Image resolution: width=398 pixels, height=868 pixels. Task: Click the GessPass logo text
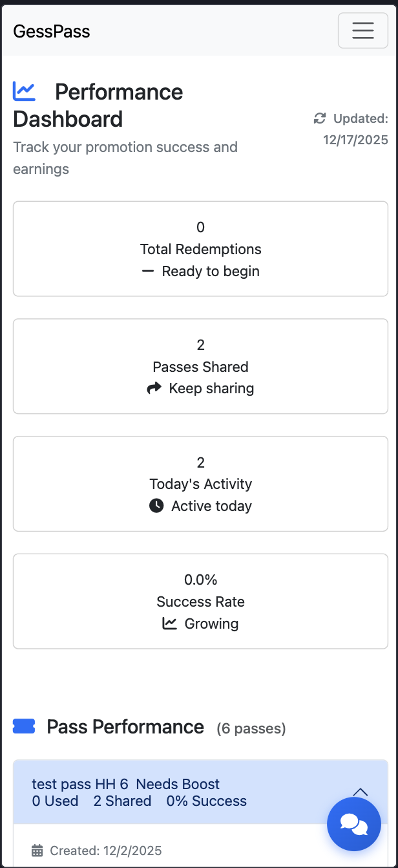coord(51,31)
